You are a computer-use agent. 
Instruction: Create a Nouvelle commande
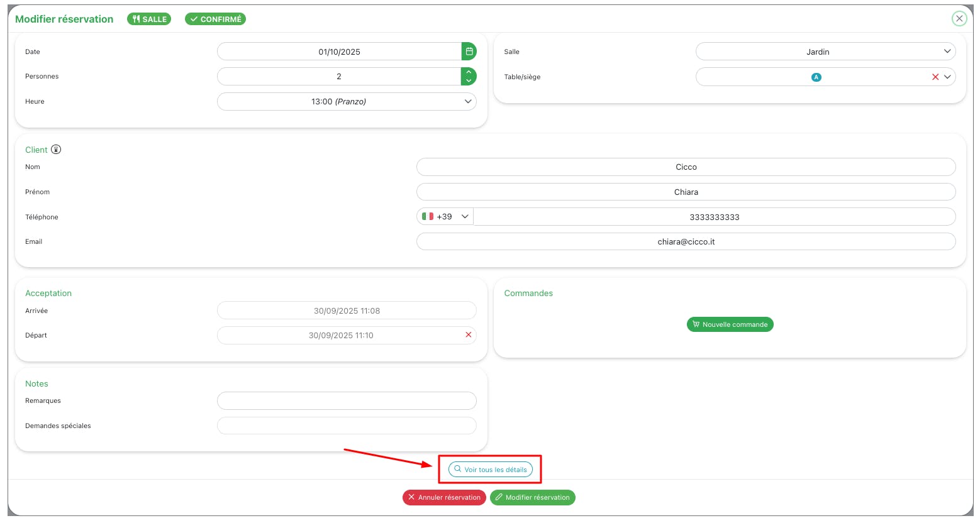click(730, 324)
